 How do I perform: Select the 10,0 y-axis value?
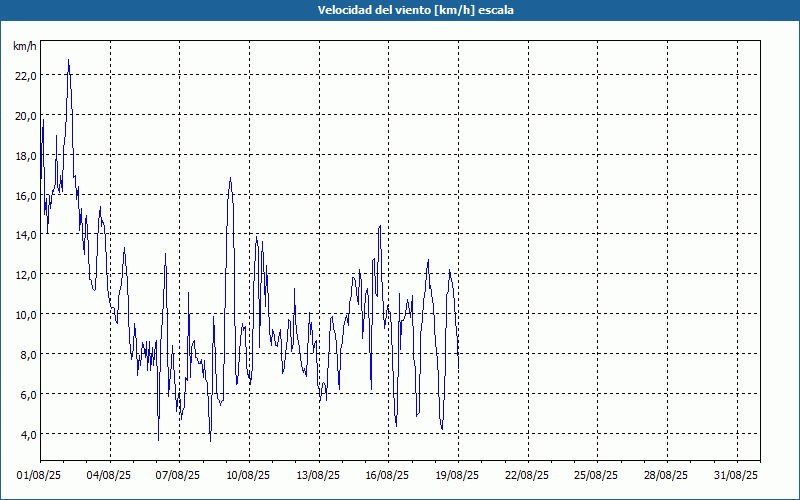[26, 315]
